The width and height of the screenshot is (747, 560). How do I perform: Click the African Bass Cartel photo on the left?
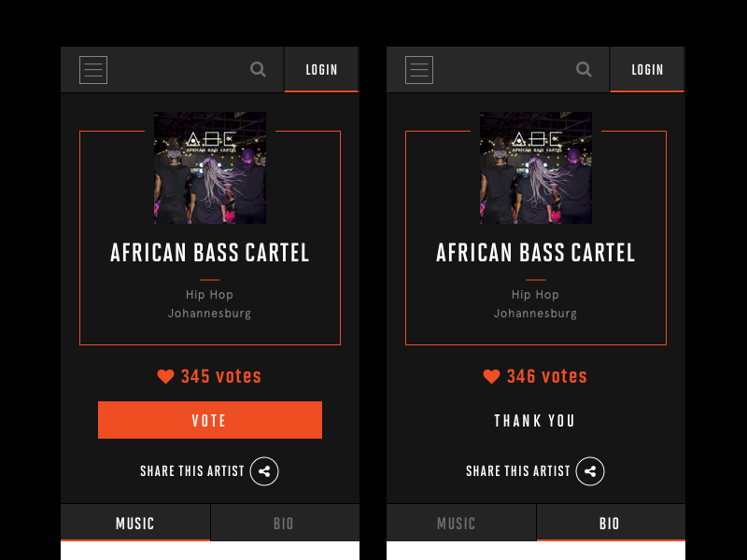tap(209, 168)
